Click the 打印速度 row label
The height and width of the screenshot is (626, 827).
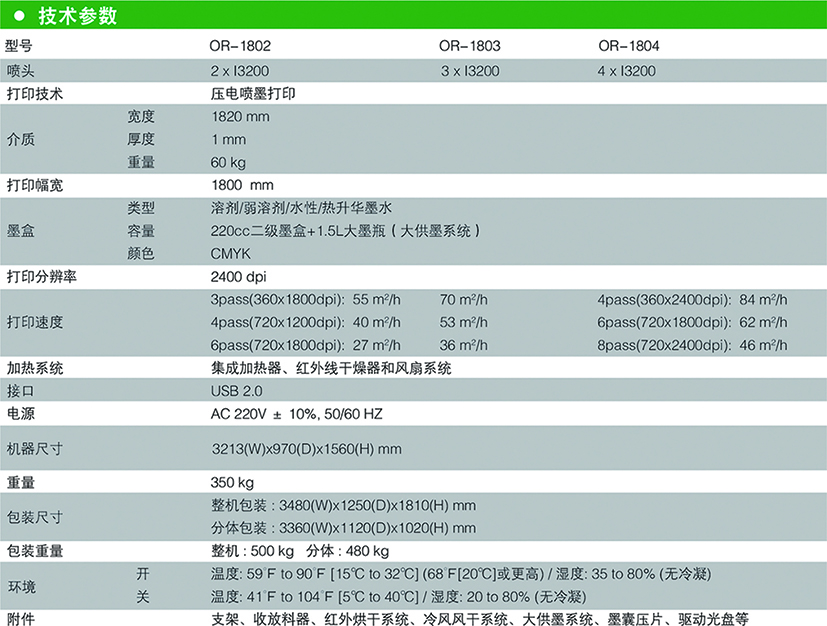point(35,322)
